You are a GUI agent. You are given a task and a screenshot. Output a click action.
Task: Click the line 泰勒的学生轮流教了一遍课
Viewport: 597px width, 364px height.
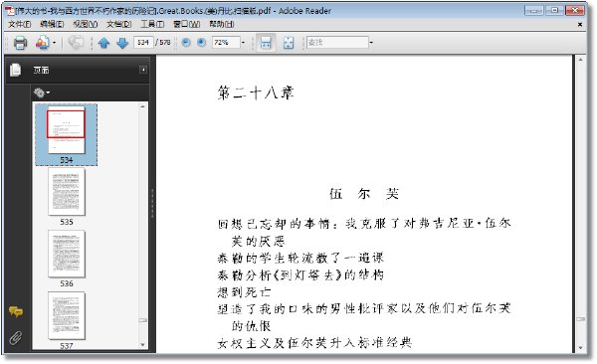pyautogui.click(x=300, y=258)
